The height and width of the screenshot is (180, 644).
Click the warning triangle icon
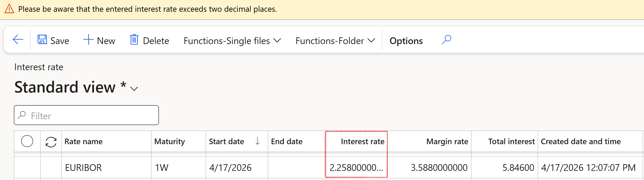[9, 9]
